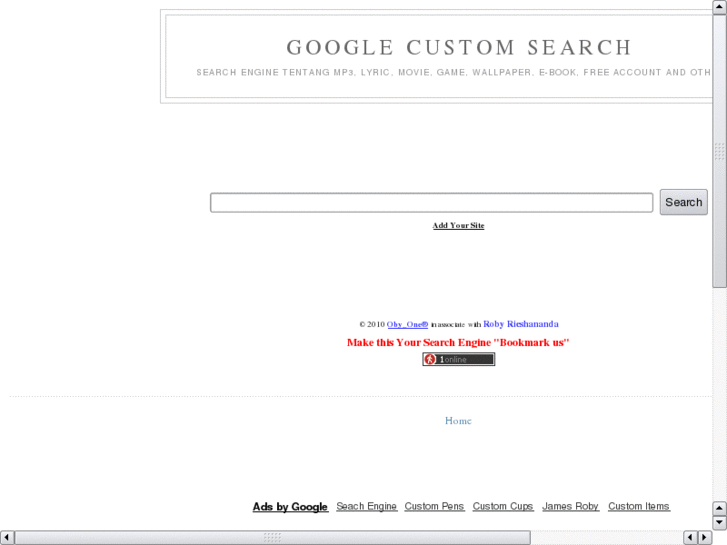The height and width of the screenshot is (545, 727).
Task: Click the vertical scrollbar down arrow
Action: click(x=719, y=522)
